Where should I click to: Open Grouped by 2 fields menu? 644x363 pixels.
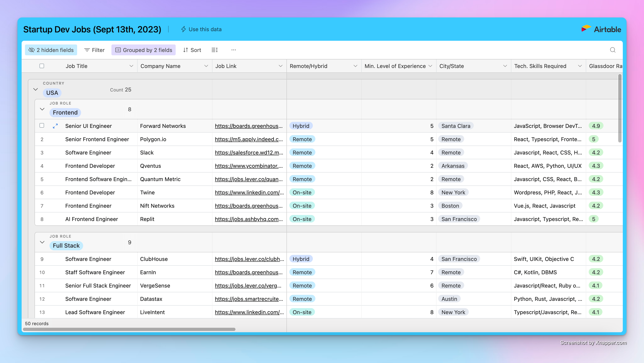(143, 50)
